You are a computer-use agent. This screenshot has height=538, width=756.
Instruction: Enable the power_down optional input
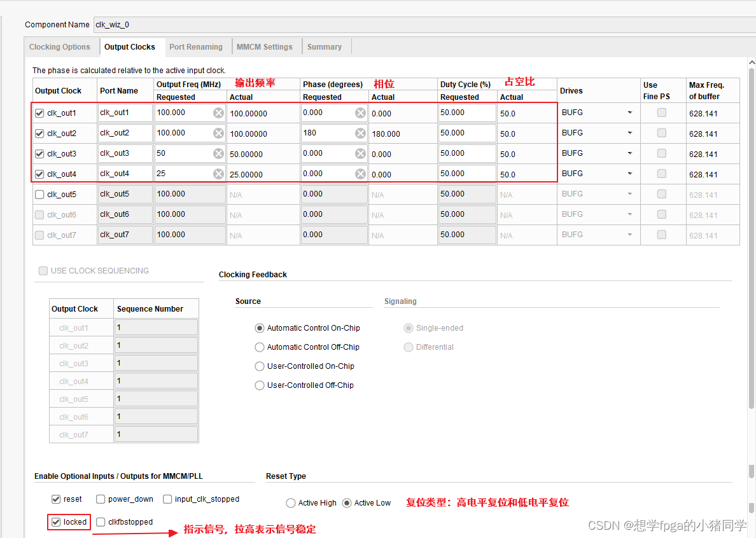coord(101,499)
